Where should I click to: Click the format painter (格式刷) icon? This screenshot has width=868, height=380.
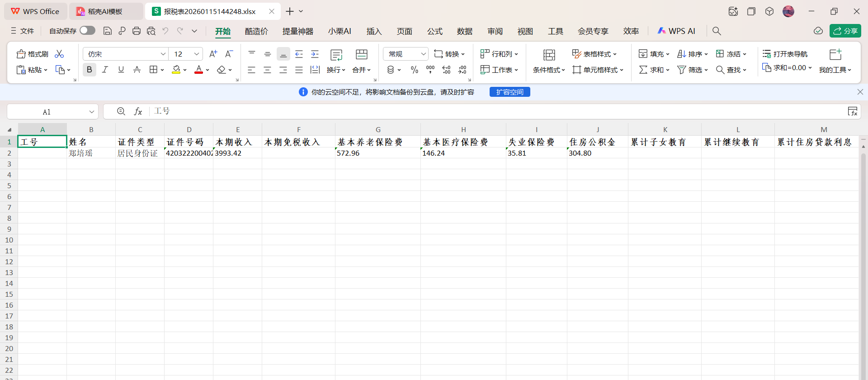32,54
